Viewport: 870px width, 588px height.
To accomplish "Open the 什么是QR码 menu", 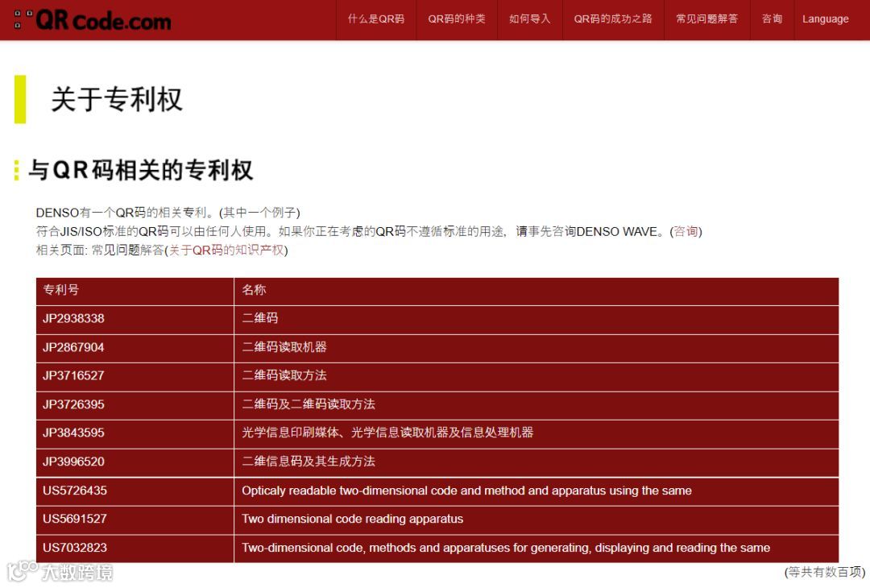I will tap(376, 19).
